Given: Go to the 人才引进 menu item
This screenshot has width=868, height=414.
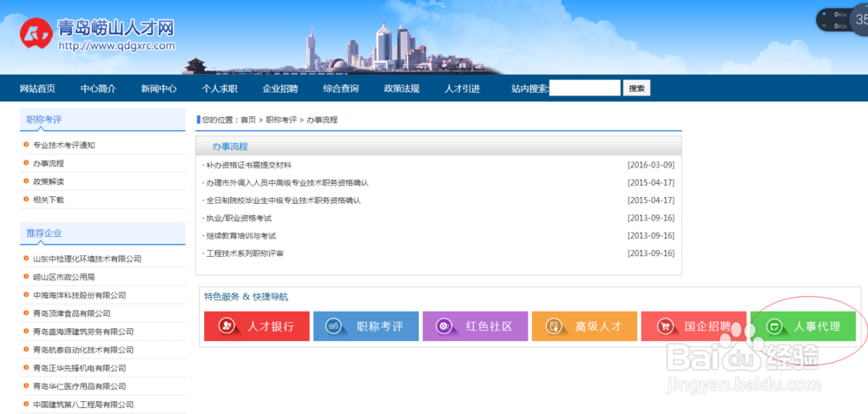Looking at the screenshot, I should coord(463,89).
